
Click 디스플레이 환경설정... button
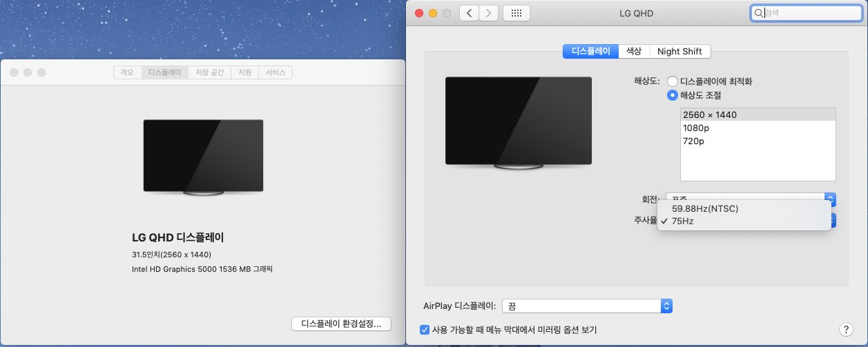pyautogui.click(x=342, y=324)
